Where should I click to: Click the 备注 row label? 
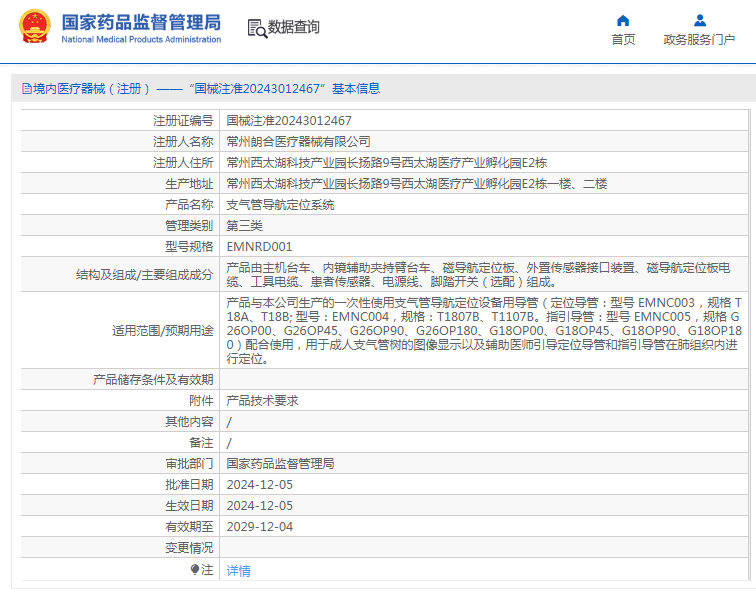(201, 442)
